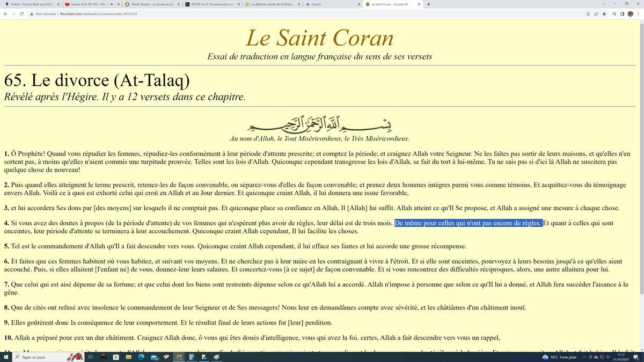
Task: Open File Explorer from the taskbar
Action: pyautogui.click(x=129, y=357)
